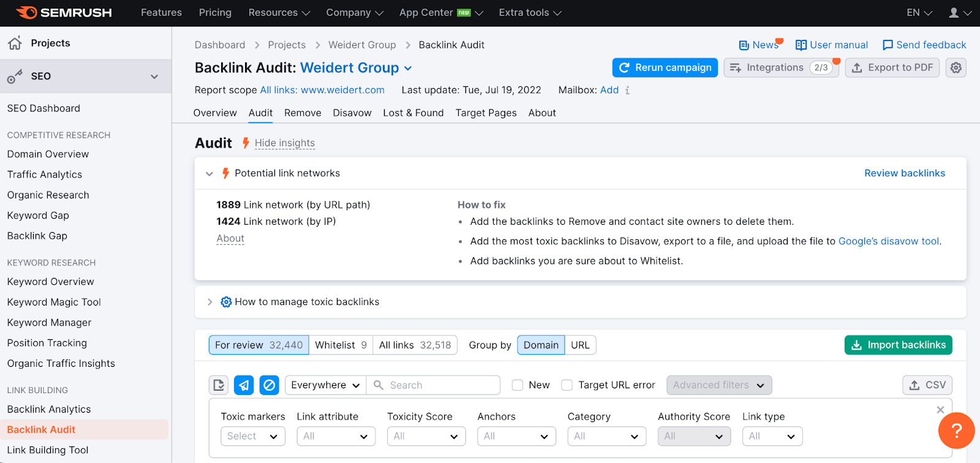The width and height of the screenshot is (980, 463).
Task: Open the App Center menu
Action: point(442,12)
